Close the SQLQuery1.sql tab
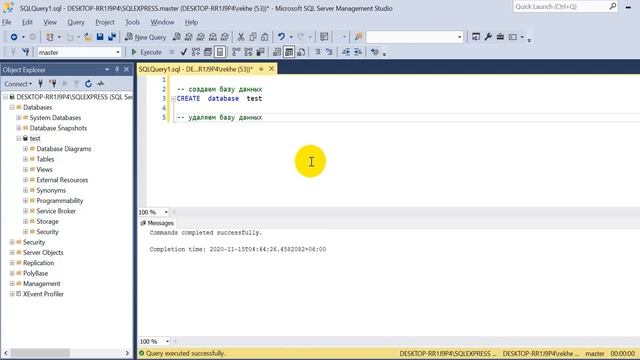This screenshot has height=360, width=640. tap(271, 69)
